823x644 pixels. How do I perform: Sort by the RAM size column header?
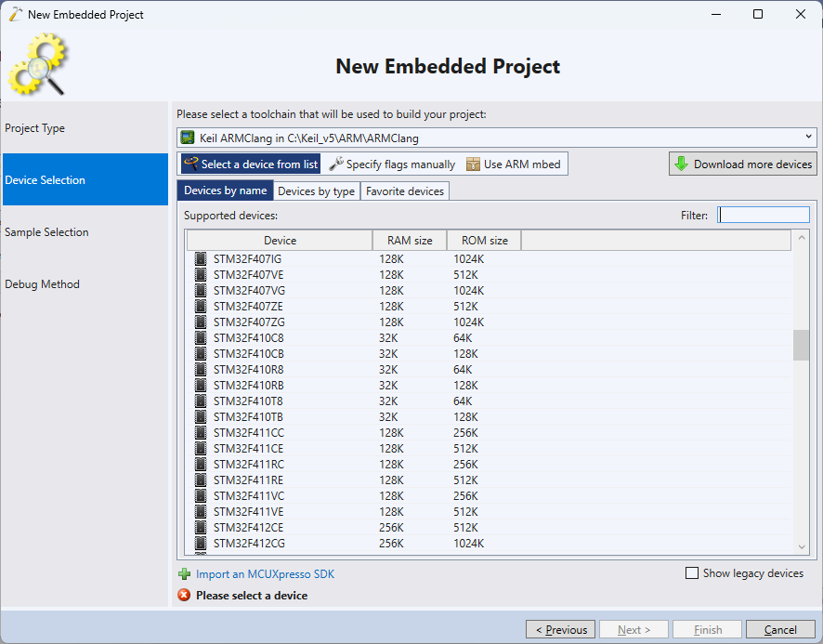click(x=410, y=240)
